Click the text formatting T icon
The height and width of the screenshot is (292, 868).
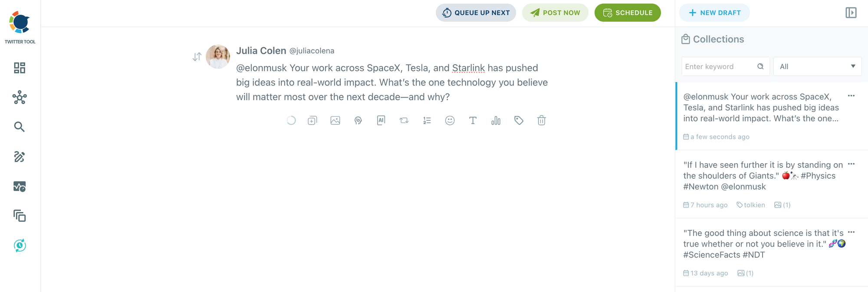(x=473, y=121)
